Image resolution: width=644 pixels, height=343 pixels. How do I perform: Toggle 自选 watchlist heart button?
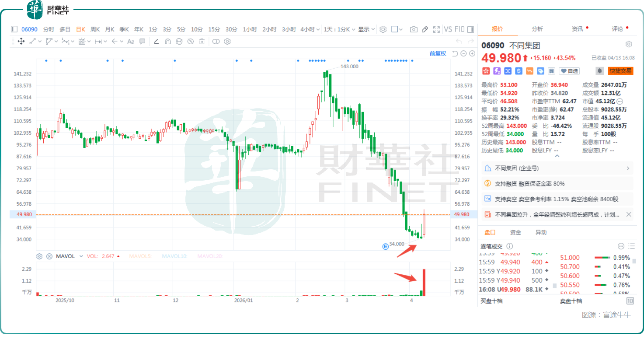pyautogui.click(x=570, y=71)
